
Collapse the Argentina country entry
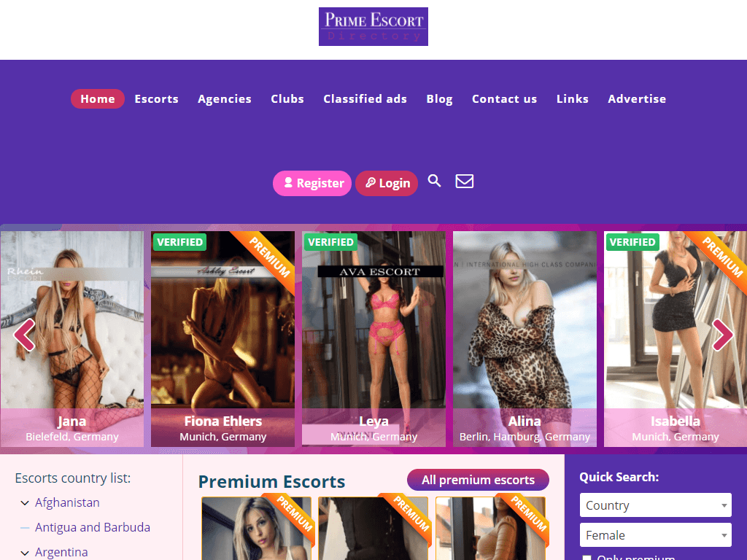pyautogui.click(x=24, y=552)
